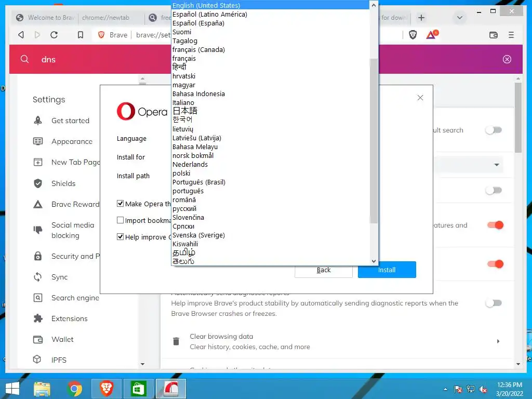Select Español (España) language

(270, 23)
